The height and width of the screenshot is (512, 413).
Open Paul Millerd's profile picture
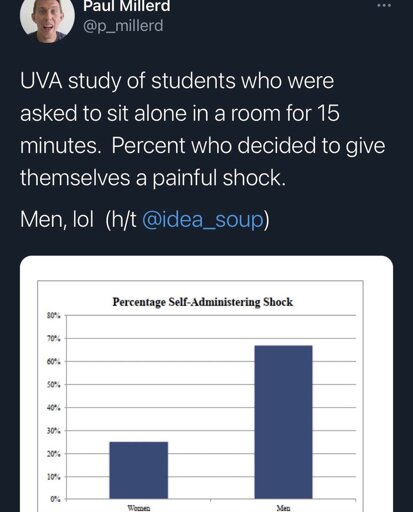coord(47,17)
